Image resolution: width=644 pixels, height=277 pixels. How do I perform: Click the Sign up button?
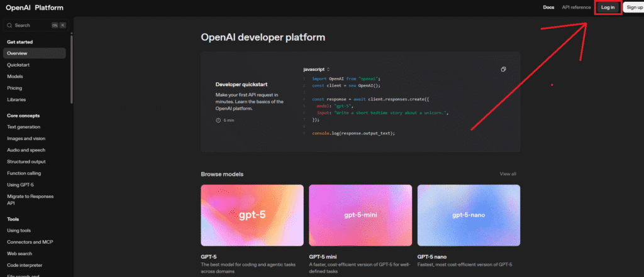[x=634, y=8]
